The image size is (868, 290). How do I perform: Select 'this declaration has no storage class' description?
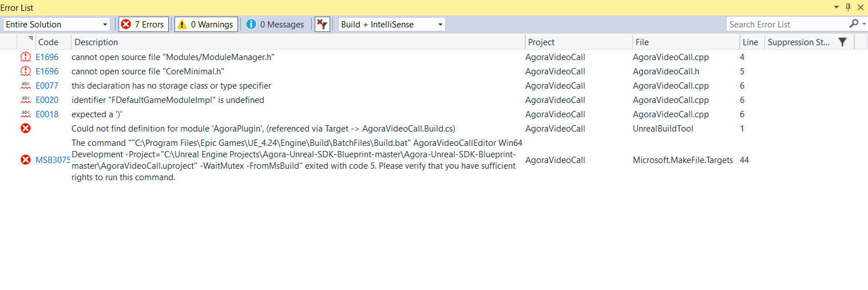point(171,86)
